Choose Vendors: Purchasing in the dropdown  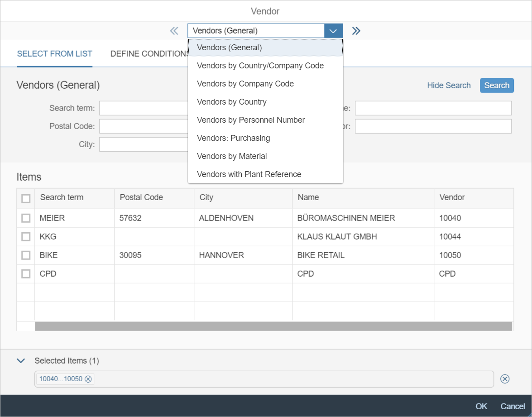tap(233, 138)
